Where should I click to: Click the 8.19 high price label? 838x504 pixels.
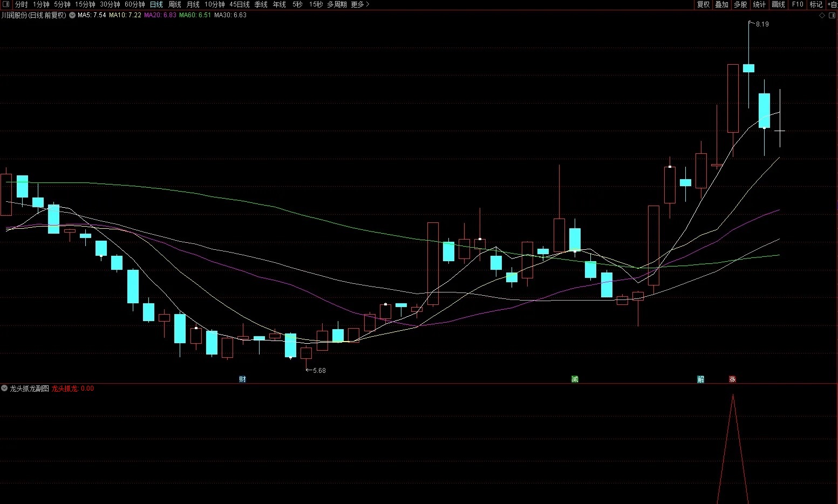point(762,24)
